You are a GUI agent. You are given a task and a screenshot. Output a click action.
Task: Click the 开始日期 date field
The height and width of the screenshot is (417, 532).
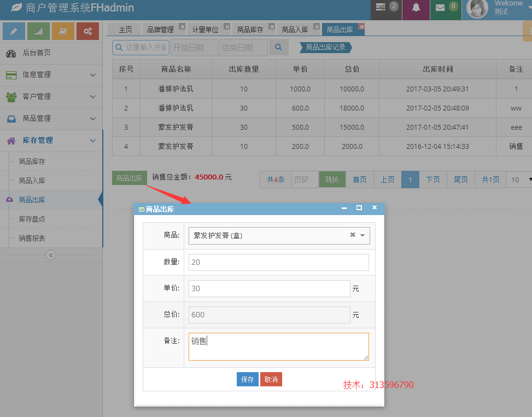point(195,48)
